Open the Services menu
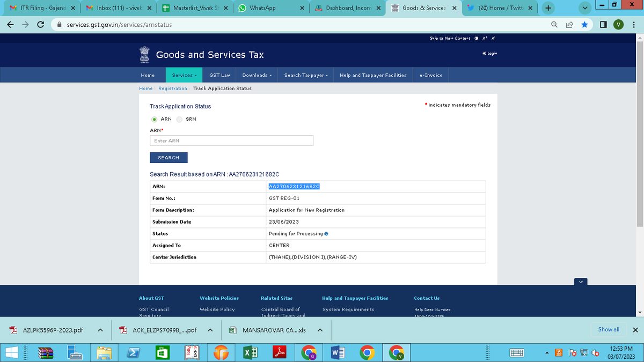Viewport: 644px width, 362px height. [x=184, y=75]
